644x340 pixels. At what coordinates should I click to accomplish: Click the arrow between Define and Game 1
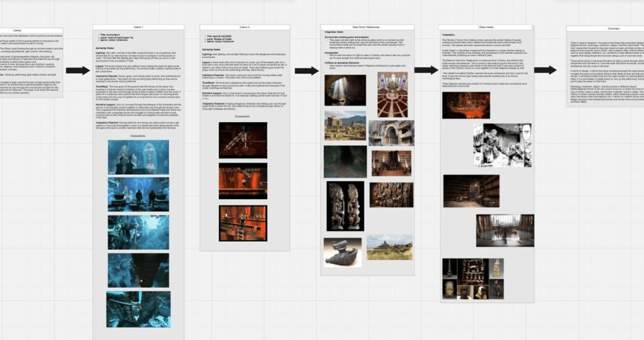coord(77,71)
